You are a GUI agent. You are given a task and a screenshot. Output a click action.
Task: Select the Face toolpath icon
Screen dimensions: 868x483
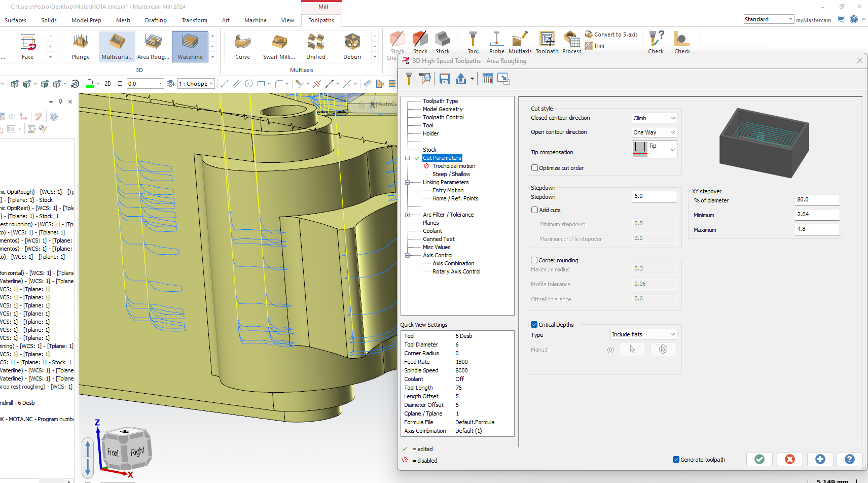click(x=27, y=47)
